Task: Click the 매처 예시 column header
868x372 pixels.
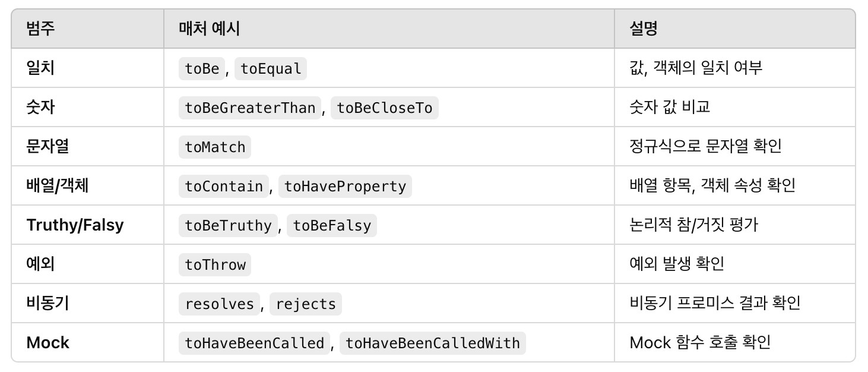Action: click(x=209, y=29)
